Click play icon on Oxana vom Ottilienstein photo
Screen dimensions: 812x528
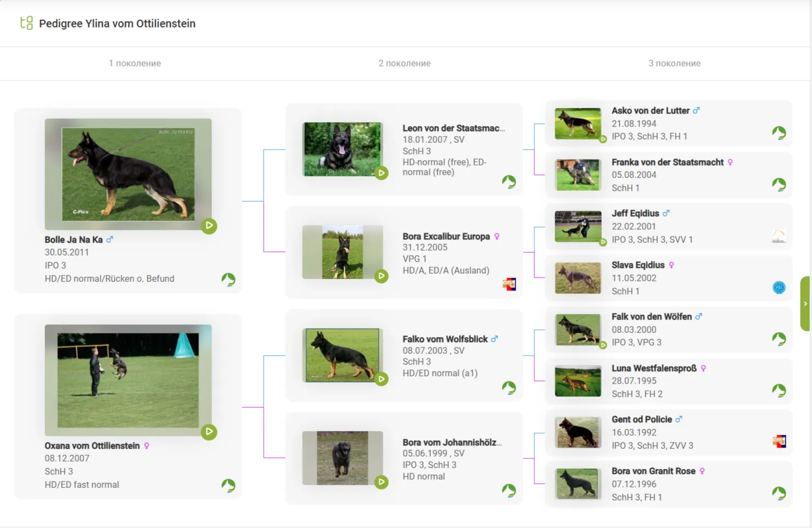[209, 432]
